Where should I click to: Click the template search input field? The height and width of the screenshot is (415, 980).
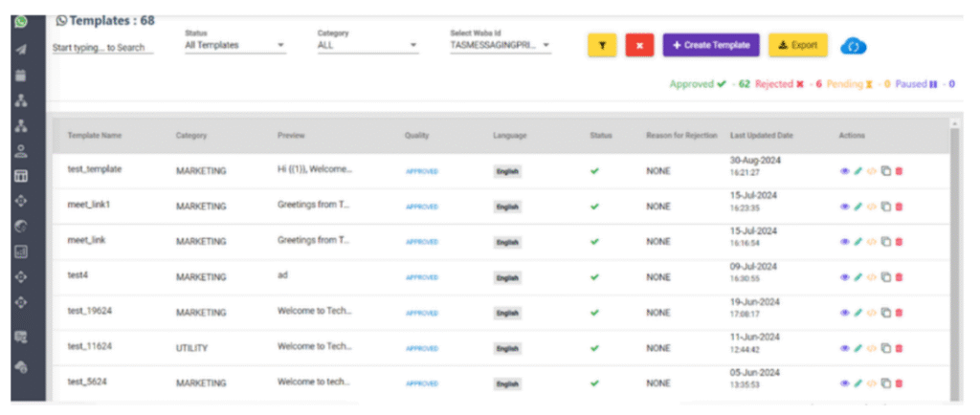point(102,48)
